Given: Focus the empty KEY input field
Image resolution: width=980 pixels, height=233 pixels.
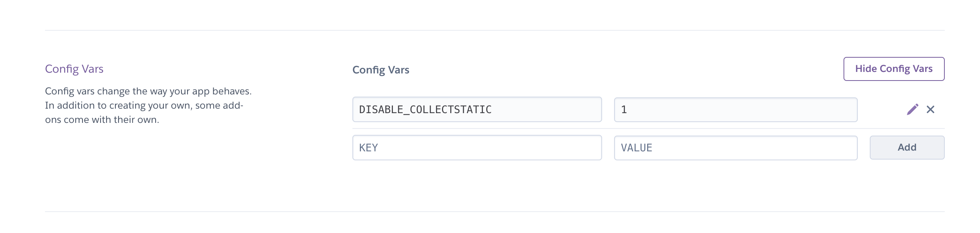Looking at the screenshot, I should tap(477, 148).
